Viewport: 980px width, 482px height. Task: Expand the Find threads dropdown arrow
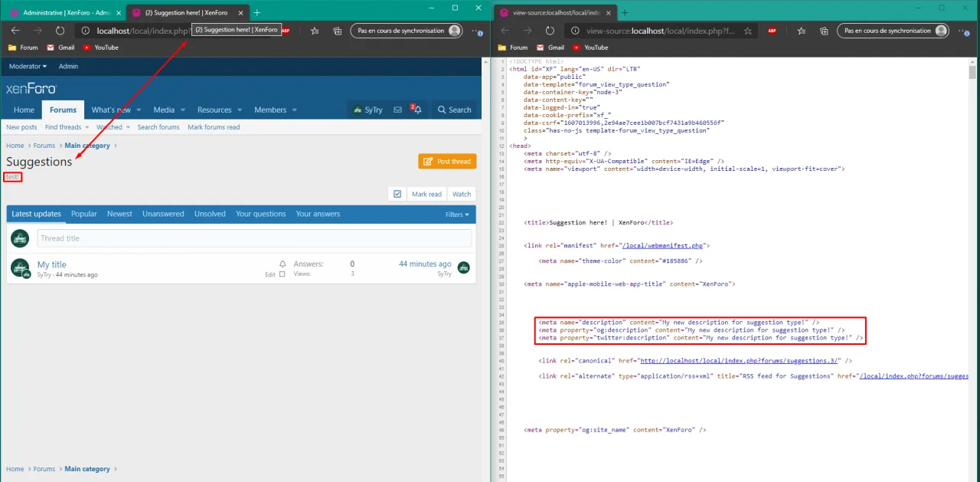coord(86,127)
